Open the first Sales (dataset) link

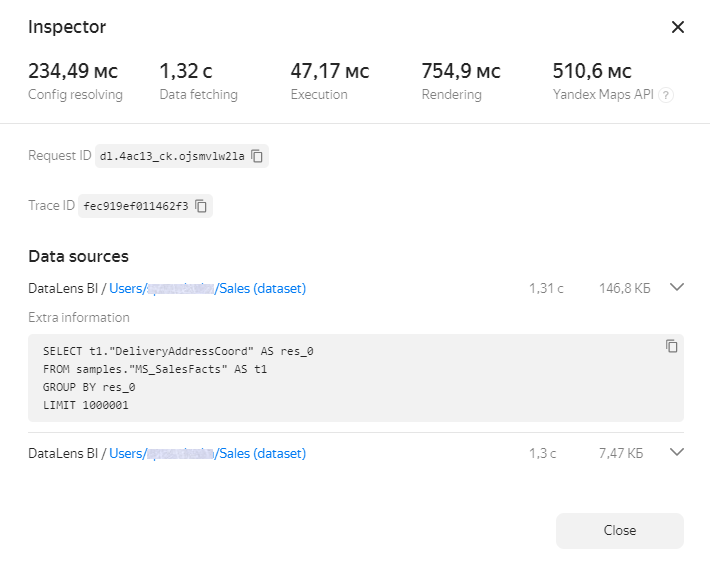(262, 288)
